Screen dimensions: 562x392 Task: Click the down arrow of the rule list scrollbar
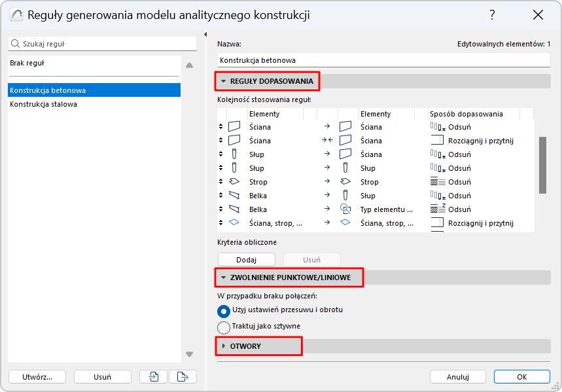click(190, 354)
